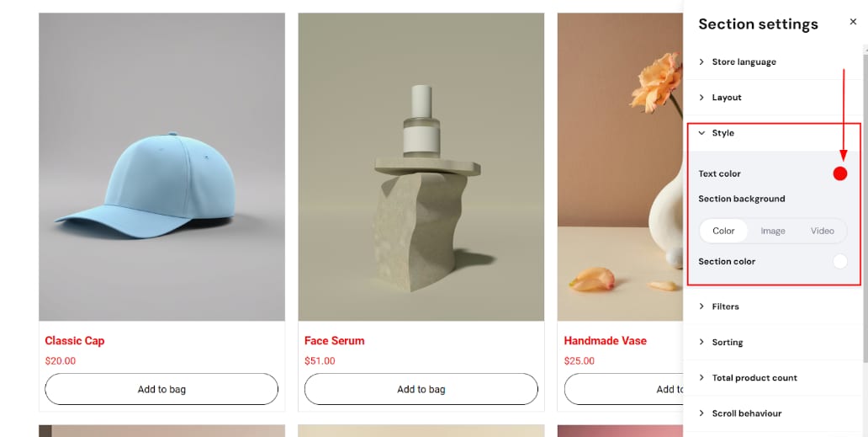Screen dimensions: 868x437
Task: Switch section background to Image
Action: (x=773, y=231)
